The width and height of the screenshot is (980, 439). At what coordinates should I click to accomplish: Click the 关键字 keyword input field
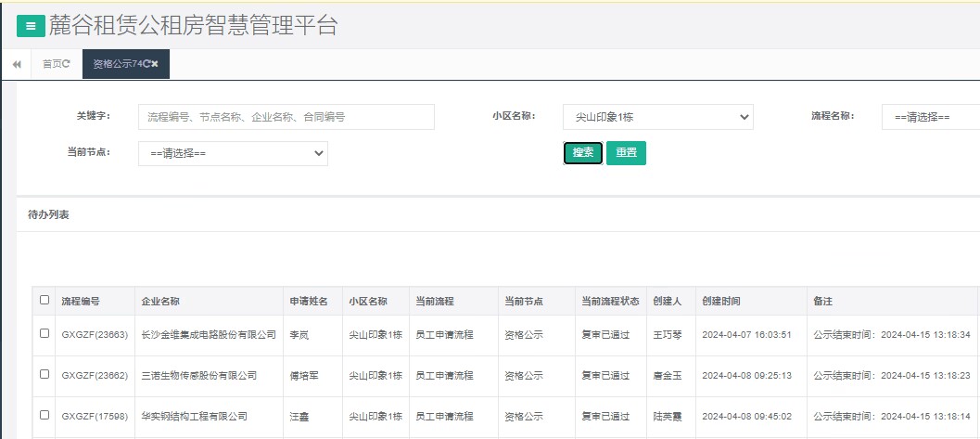286,117
